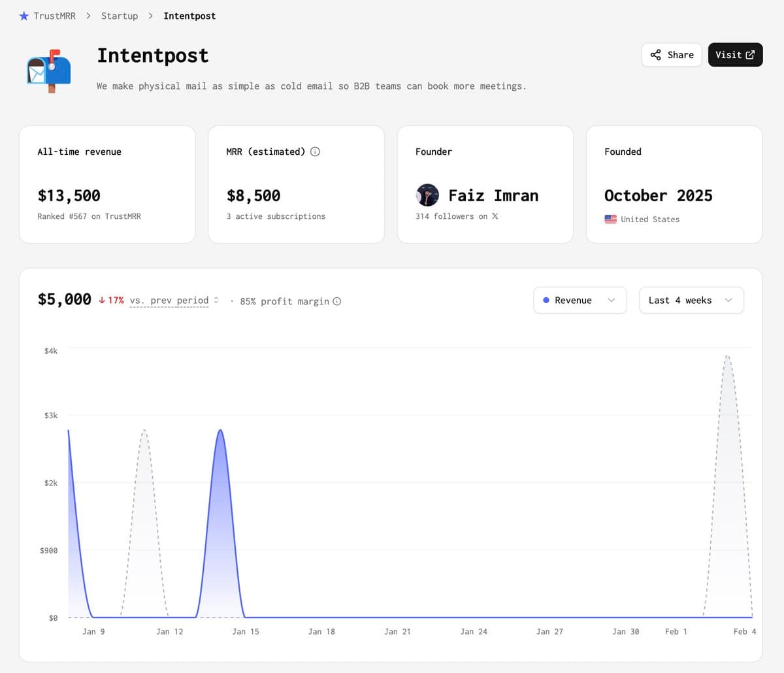Click the share network icon
Viewport: 784px width, 673px height.
(656, 55)
